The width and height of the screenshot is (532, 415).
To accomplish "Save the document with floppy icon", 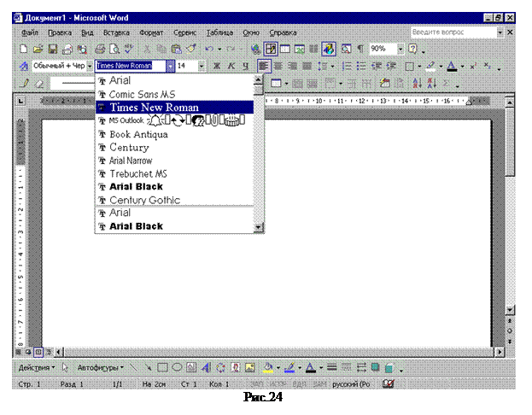I will 53,50.
